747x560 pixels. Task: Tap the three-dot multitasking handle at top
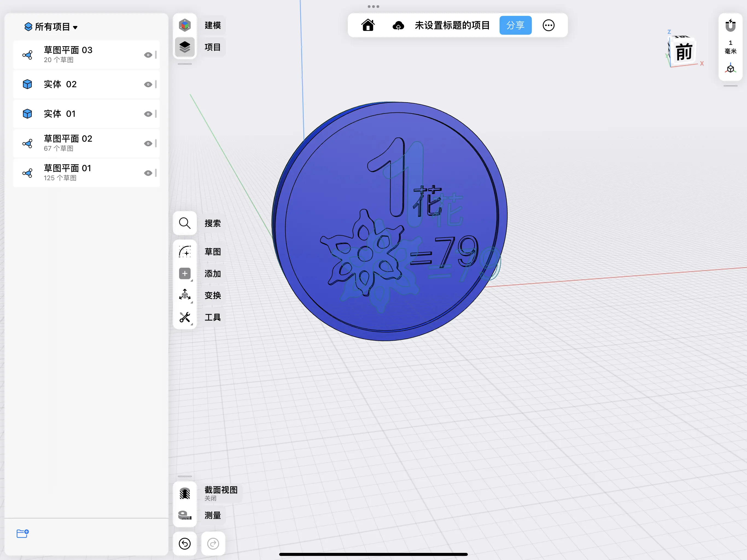coord(373,6)
